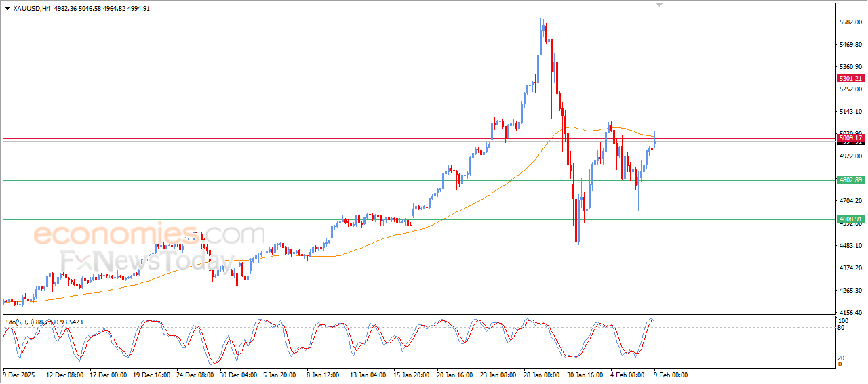Click the 28 Jan 00:00 time label
The image size is (868, 384).
pyautogui.click(x=541, y=375)
